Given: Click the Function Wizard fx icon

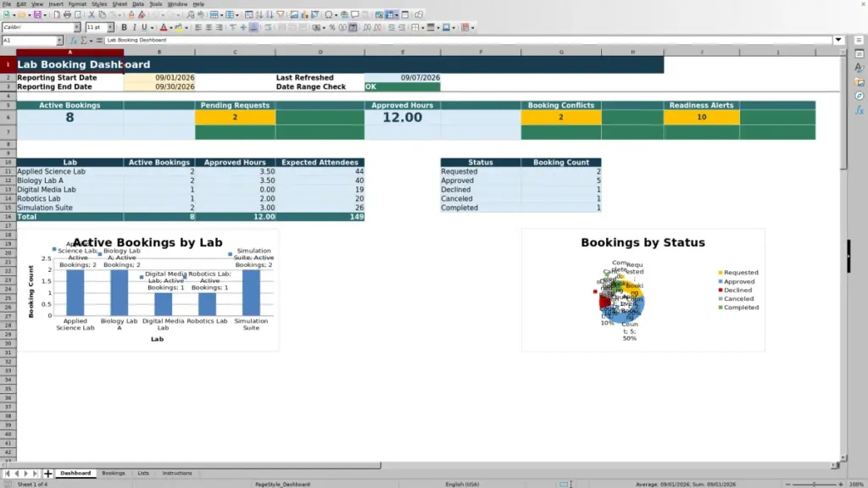Looking at the screenshot, I should pos(73,41).
